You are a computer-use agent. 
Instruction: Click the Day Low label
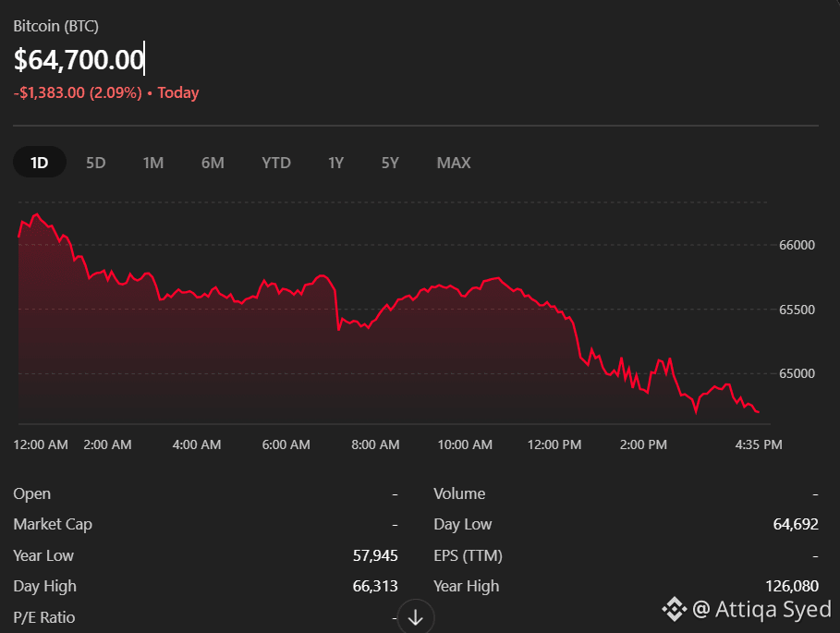point(462,524)
